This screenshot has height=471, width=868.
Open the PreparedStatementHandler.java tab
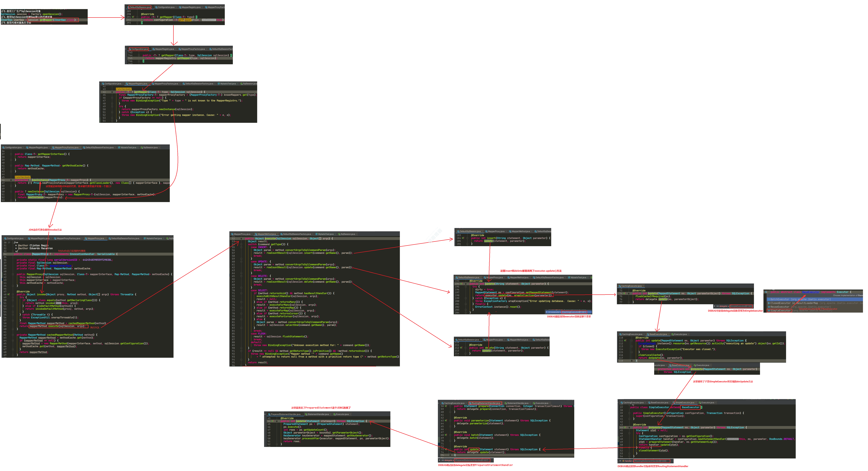[285, 414]
